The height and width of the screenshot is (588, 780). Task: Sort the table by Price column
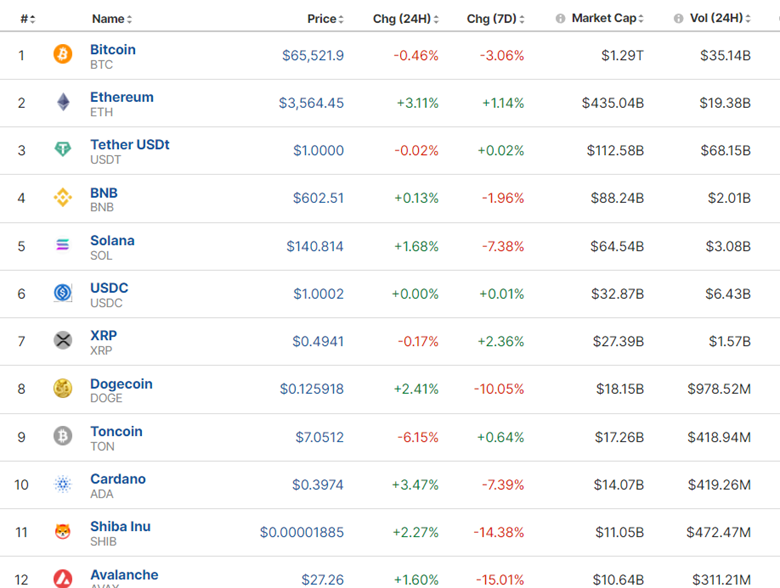coord(325,19)
